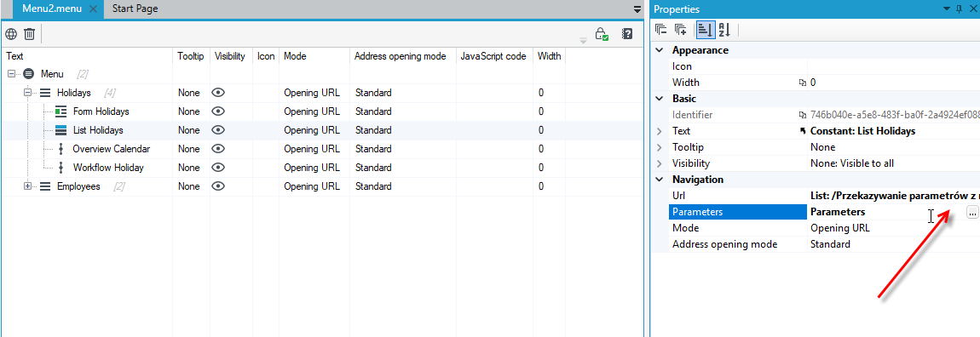Select the Overview Calendar tree item
Image resolution: width=980 pixels, height=337 pixels.
coord(112,149)
